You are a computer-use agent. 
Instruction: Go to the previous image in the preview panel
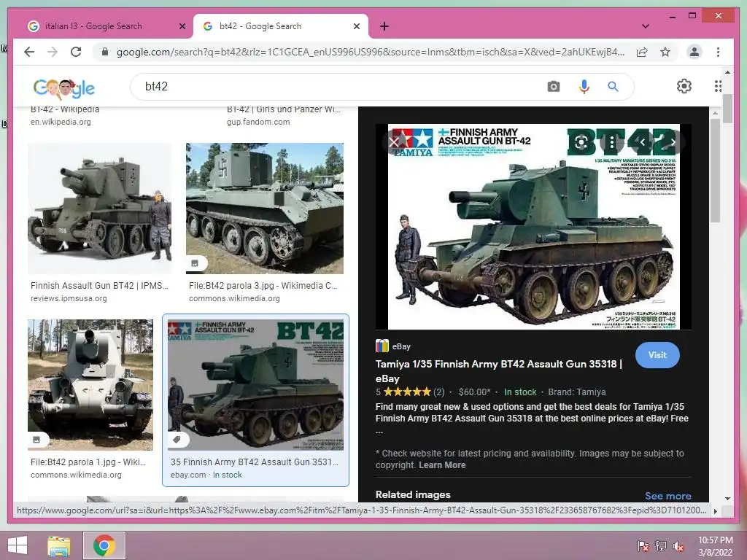point(643,142)
